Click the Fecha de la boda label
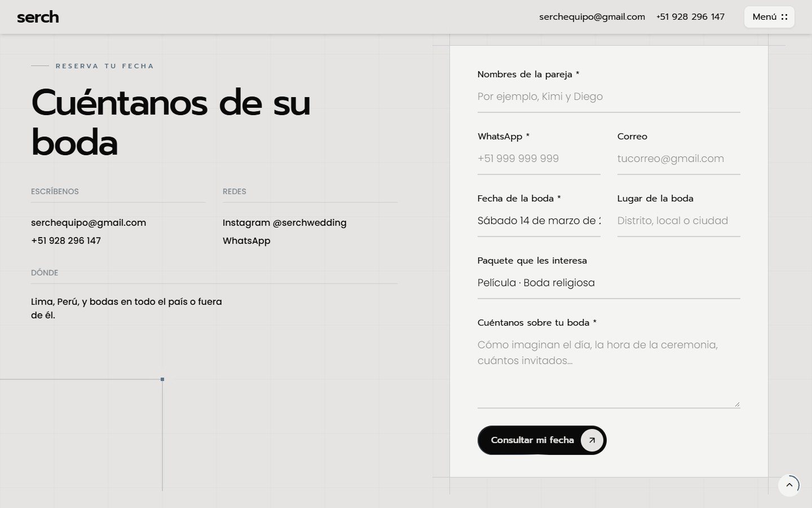 click(519, 199)
